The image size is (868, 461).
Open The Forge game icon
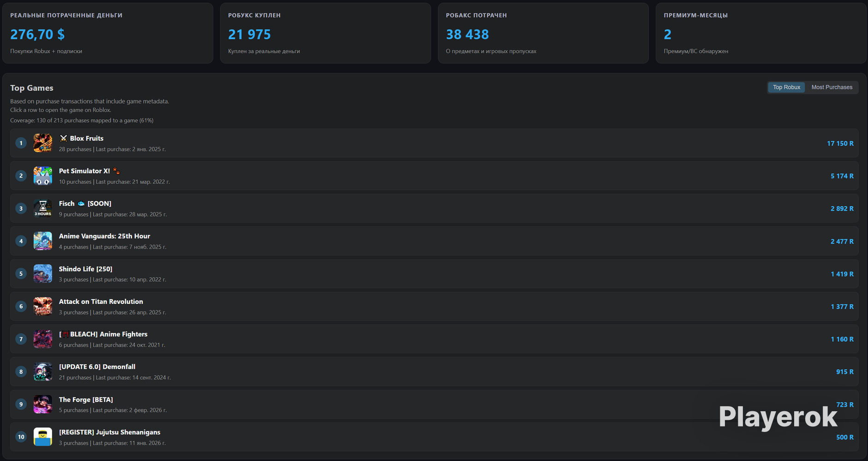click(x=42, y=404)
